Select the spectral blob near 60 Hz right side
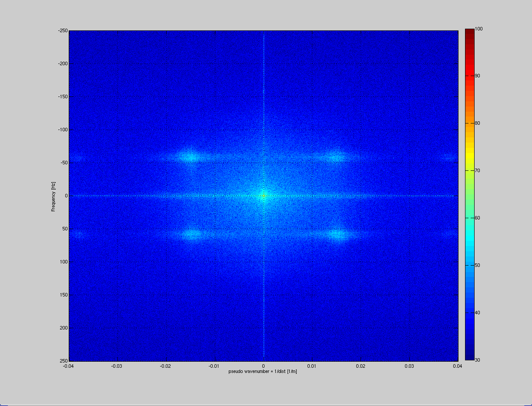This screenshot has width=532, height=406. [x=337, y=235]
